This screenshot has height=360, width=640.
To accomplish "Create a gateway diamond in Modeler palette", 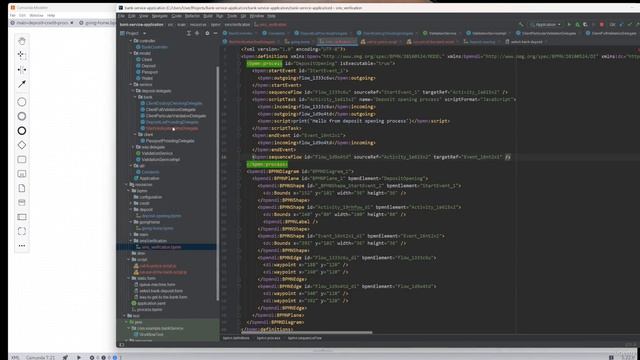I will pos(22,145).
